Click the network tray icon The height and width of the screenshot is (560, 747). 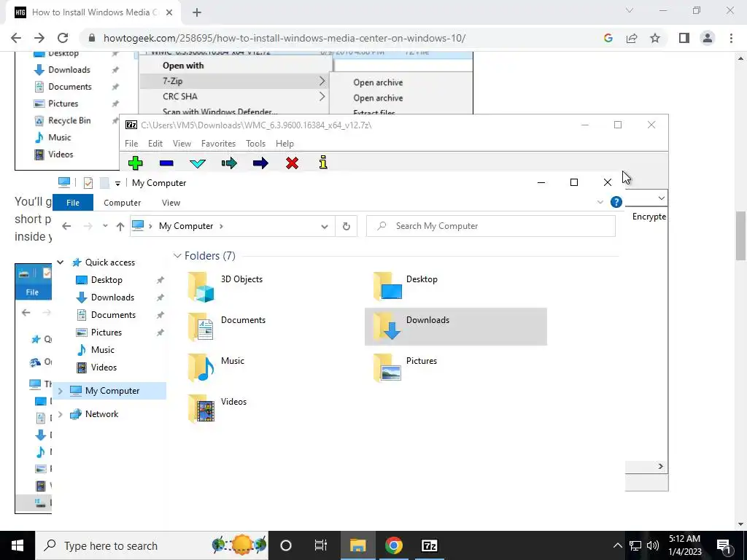tap(635, 545)
